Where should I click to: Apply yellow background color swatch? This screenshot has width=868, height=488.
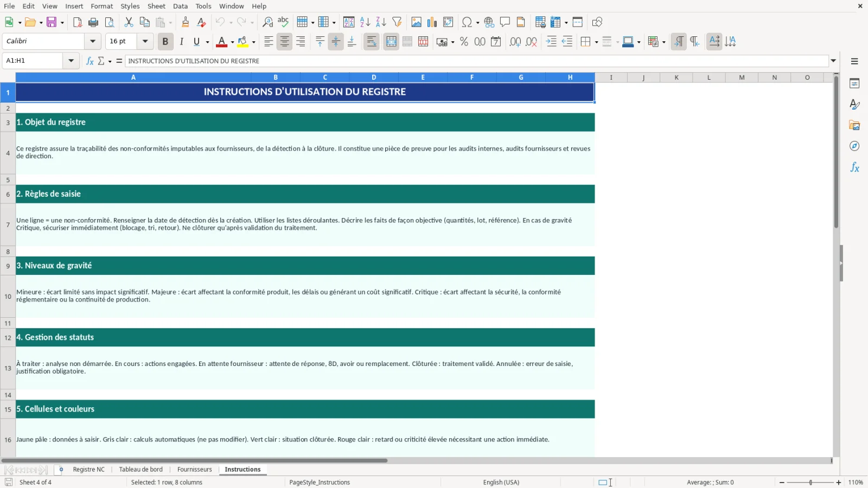pyautogui.click(x=242, y=42)
